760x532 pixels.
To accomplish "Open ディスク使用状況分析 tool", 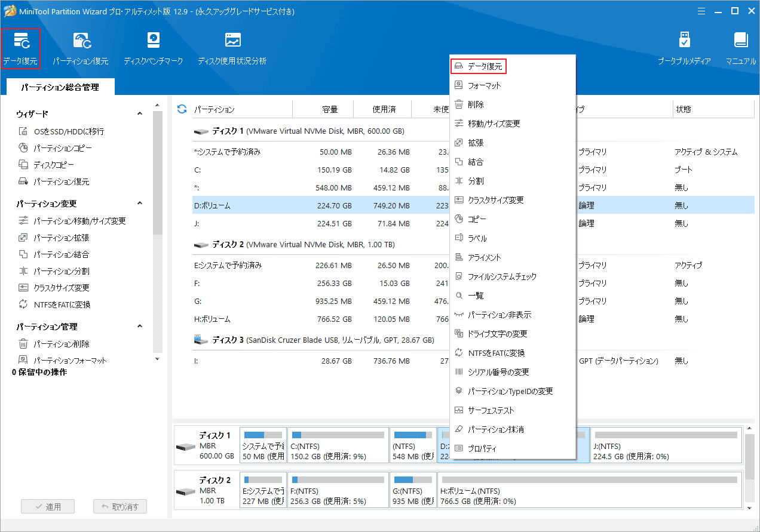I will pyautogui.click(x=232, y=48).
